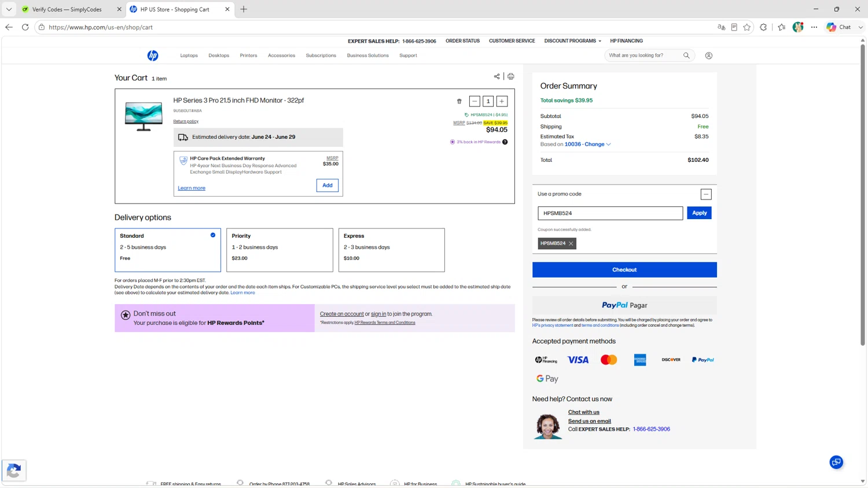
Task: Click the product title HP Series 3 Pro
Action: [x=238, y=101]
